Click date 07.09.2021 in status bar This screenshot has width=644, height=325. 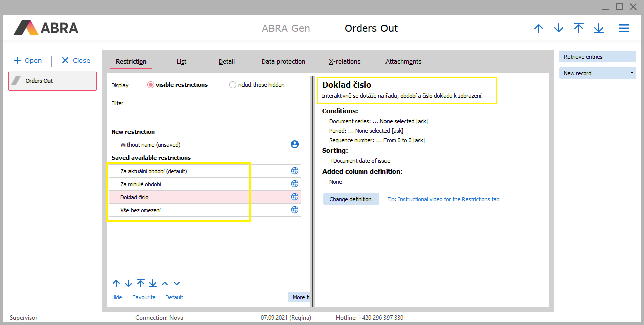pos(286,318)
